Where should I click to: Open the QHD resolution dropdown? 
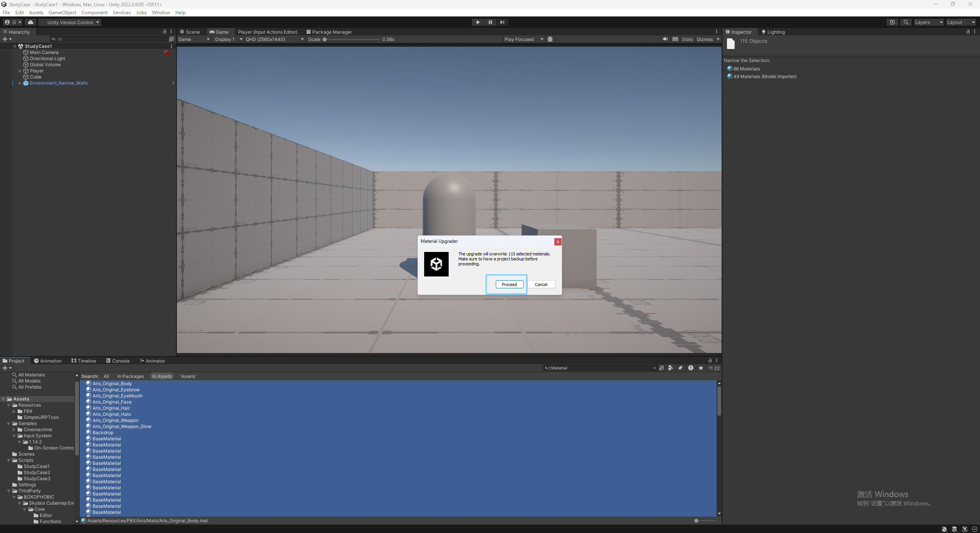coord(274,39)
